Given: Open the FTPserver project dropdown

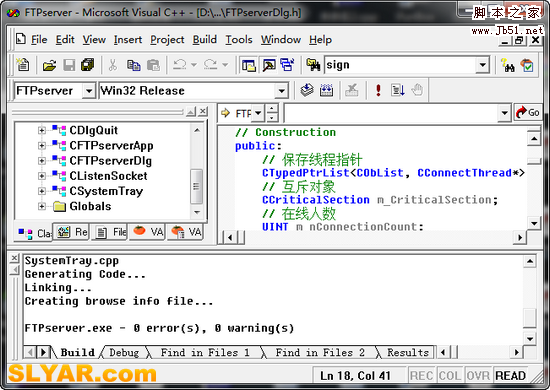Looking at the screenshot, I should pos(89,91).
